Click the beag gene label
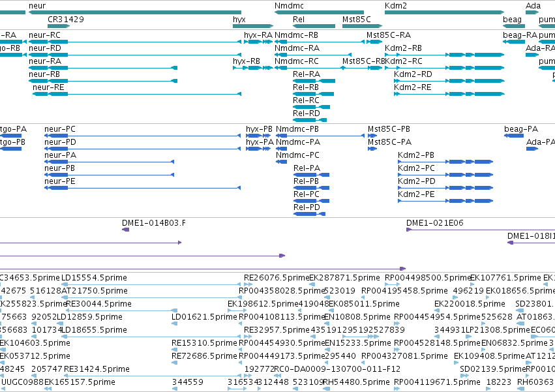555x392 pixels. click(x=512, y=20)
